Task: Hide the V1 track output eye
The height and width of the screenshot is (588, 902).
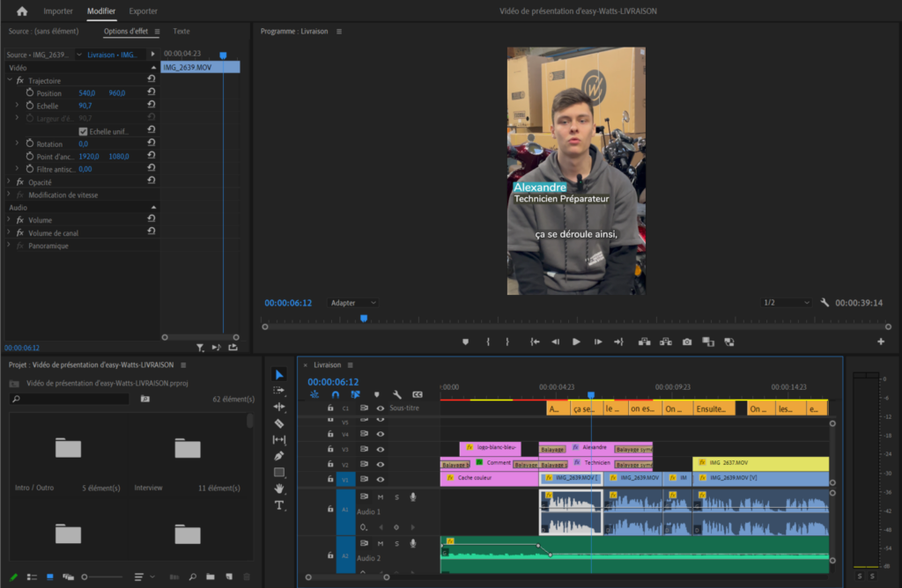Action: 381,480
